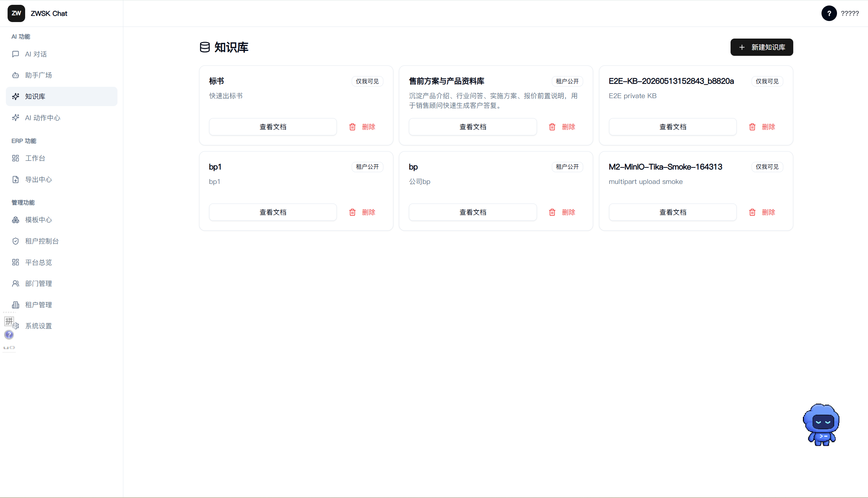
Task: Click the AI 动作中心 sparkle icon
Action: point(15,118)
